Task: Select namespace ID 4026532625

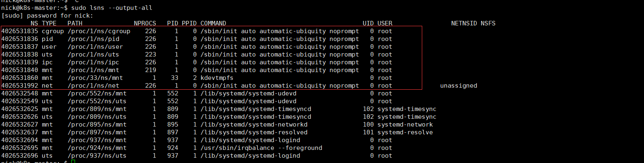Action: pos(20,109)
